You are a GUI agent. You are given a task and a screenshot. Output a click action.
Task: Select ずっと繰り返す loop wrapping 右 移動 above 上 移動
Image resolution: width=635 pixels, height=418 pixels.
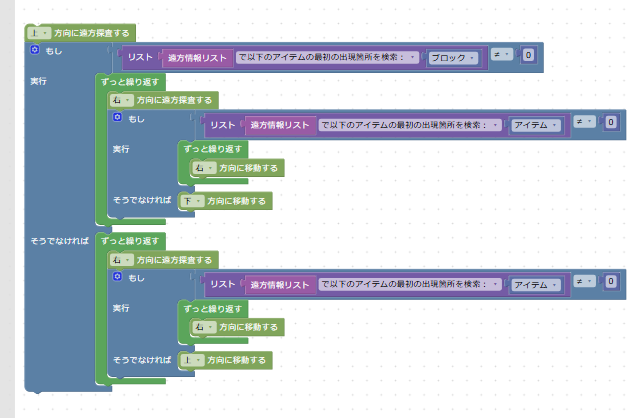pos(213,309)
